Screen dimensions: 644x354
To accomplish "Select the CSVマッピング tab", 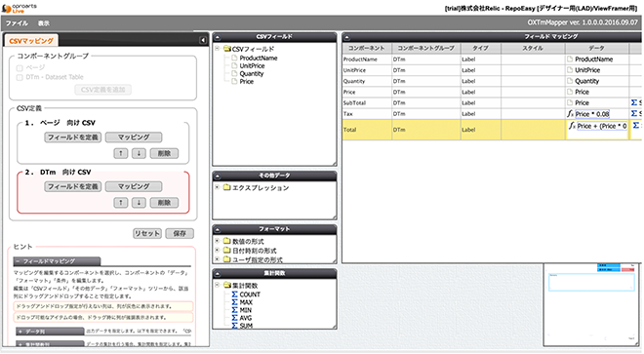I will pyautogui.click(x=31, y=41).
